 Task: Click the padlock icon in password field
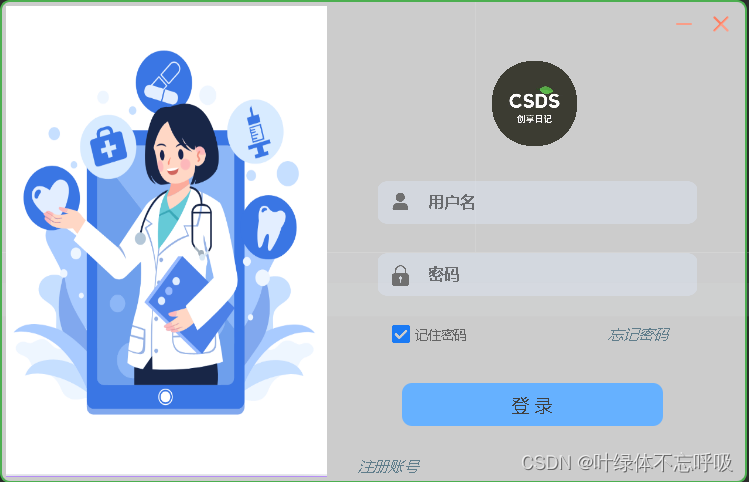(x=400, y=275)
